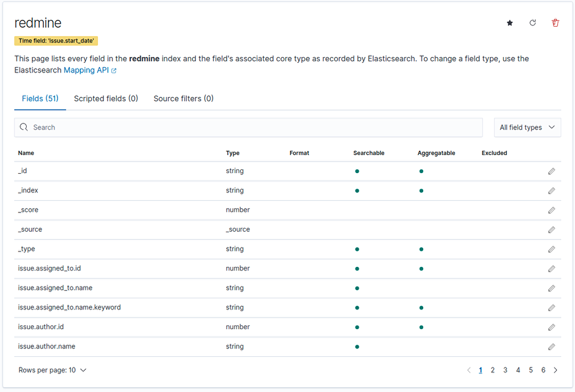Viewport: 575px width, 392px height.
Task: Edit the _score field pencil icon
Action: [552, 210]
